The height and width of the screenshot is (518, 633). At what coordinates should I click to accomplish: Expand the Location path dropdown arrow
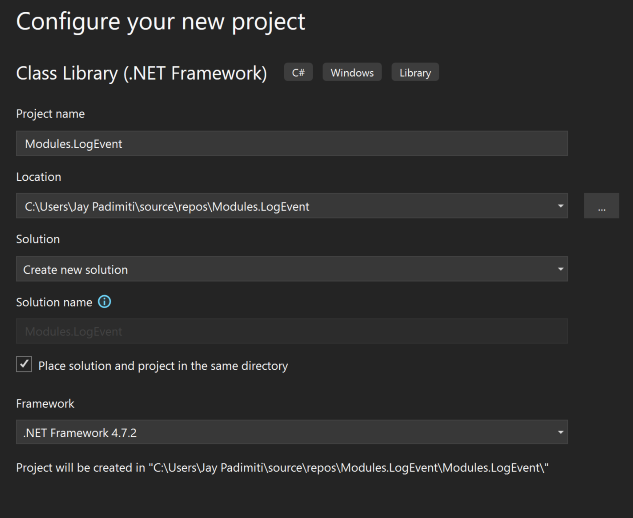click(x=560, y=206)
